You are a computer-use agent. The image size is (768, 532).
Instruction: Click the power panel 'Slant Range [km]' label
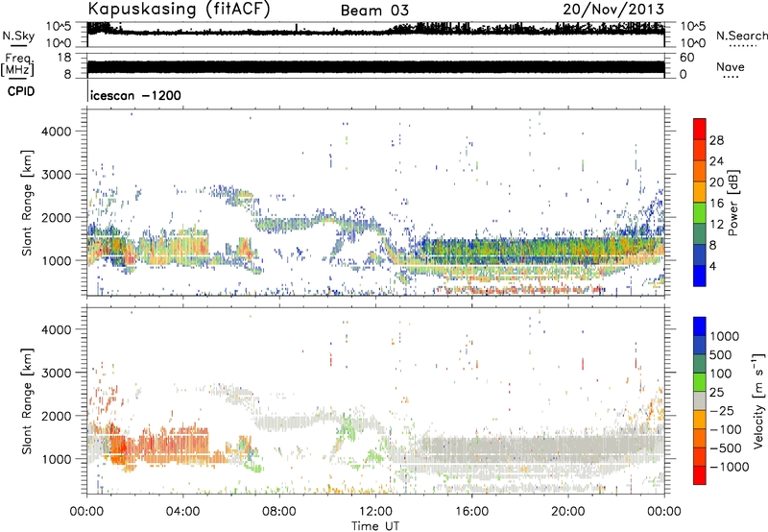[x=27, y=203]
